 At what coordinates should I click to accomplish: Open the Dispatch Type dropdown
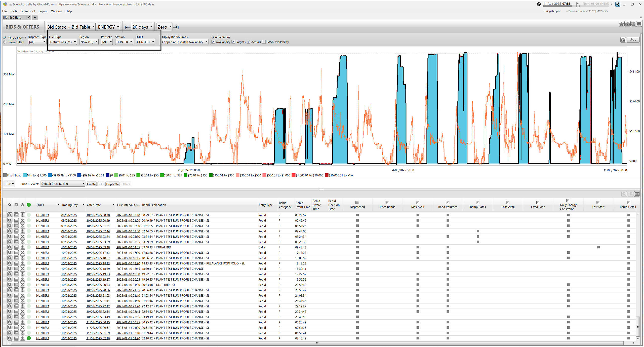(37, 42)
